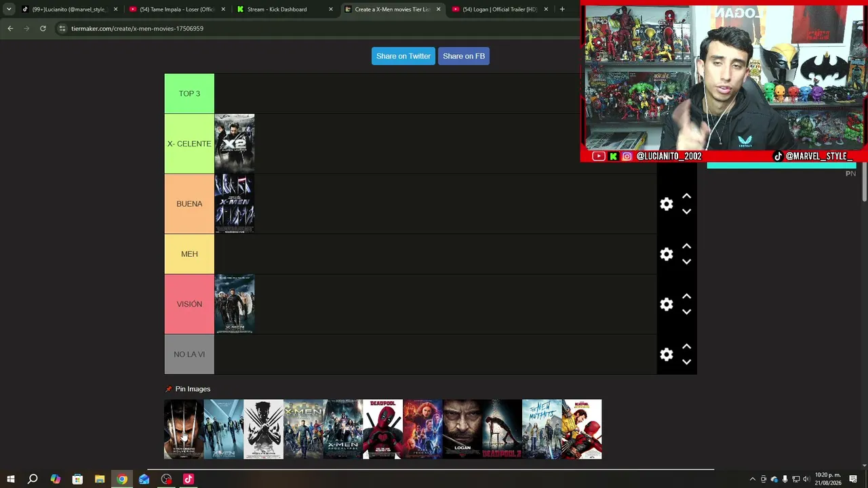Select The New Mutants poster
Screen dimensions: 868x488
[x=542, y=430]
